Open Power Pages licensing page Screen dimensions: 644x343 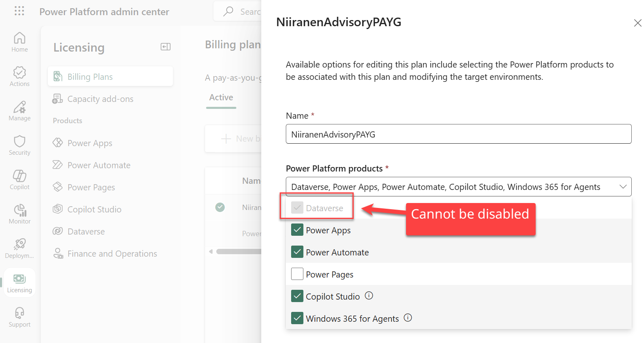point(110,187)
